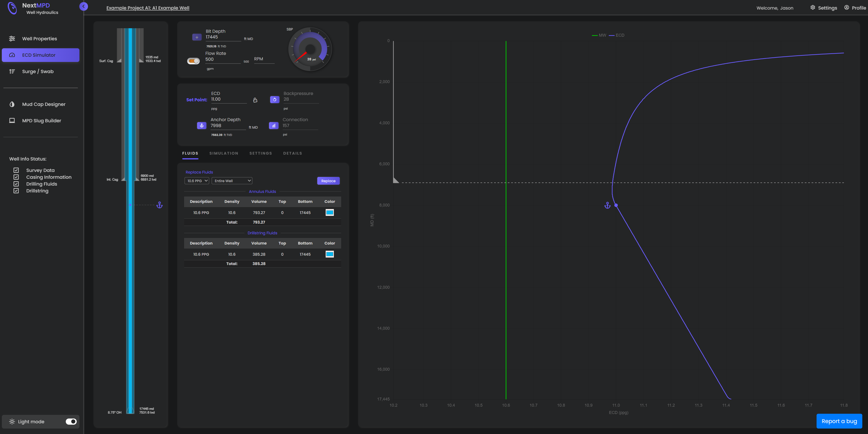Screen dimensions: 868x434
Task: Click the Report a bug button
Action: (x=839, y=421)
